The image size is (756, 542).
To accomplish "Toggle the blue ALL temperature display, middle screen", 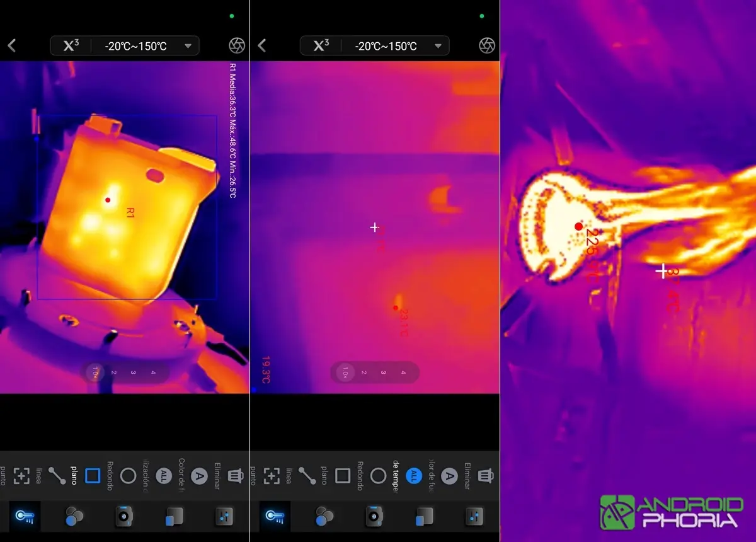I will (414, 476).
